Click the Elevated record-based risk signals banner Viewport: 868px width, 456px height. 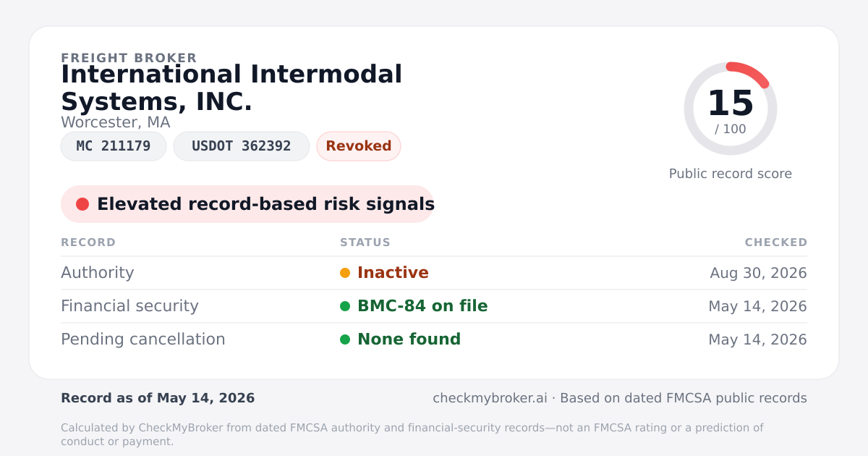(x=247, y=204)
